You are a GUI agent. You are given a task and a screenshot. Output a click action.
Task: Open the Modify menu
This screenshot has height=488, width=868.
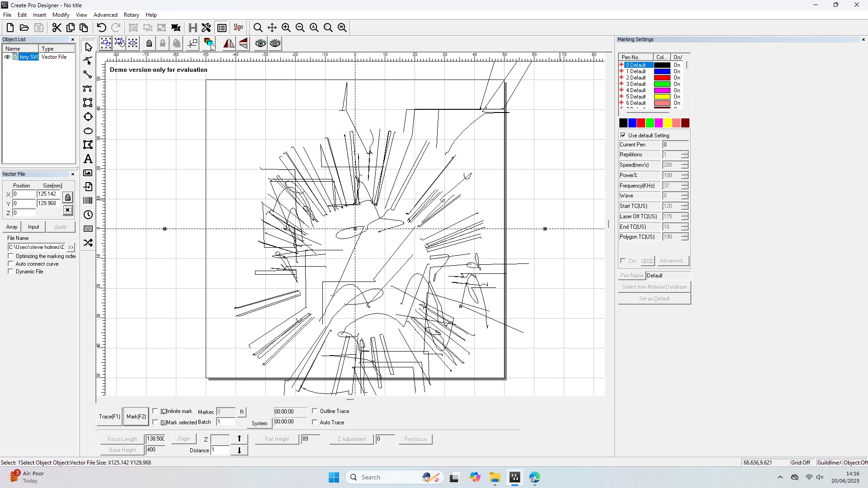tap(61, 15)
